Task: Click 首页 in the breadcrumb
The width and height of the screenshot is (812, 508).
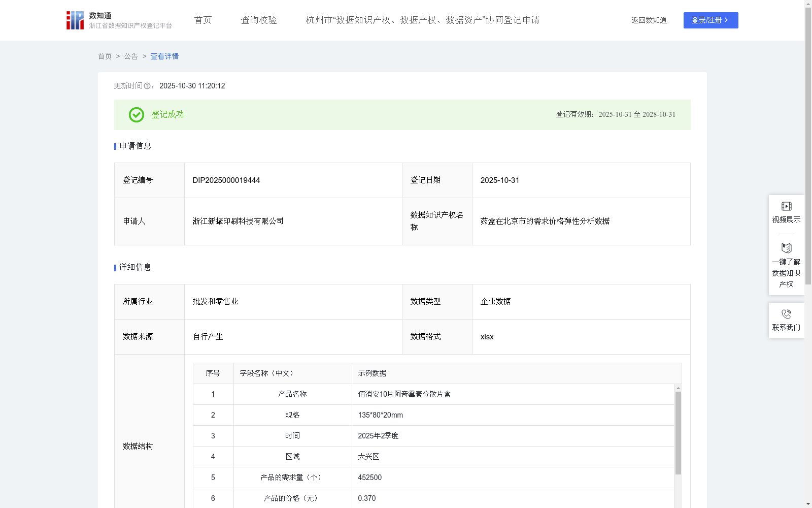Action: pos(105,56)
